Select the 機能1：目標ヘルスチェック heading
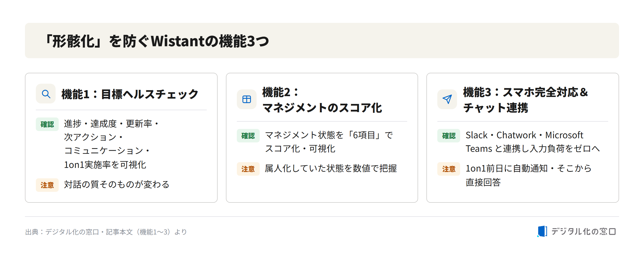This screenshot has height=262, width=644. coord(130,94)
